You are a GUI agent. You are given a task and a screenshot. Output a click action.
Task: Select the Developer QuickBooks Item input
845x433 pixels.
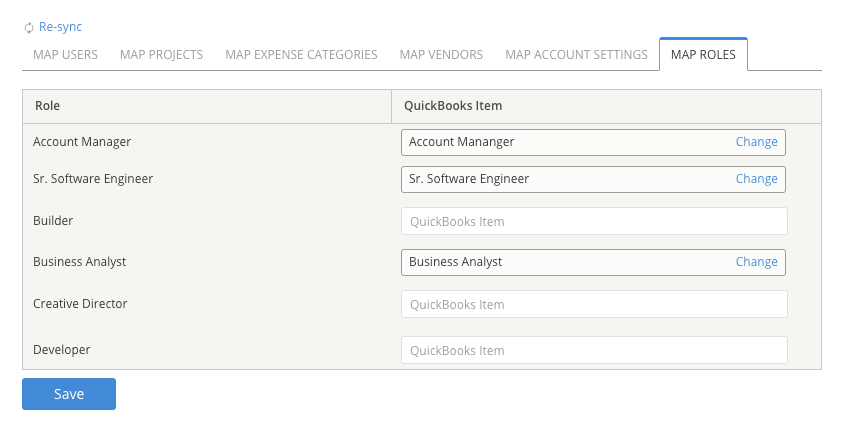tap(594, 350)
